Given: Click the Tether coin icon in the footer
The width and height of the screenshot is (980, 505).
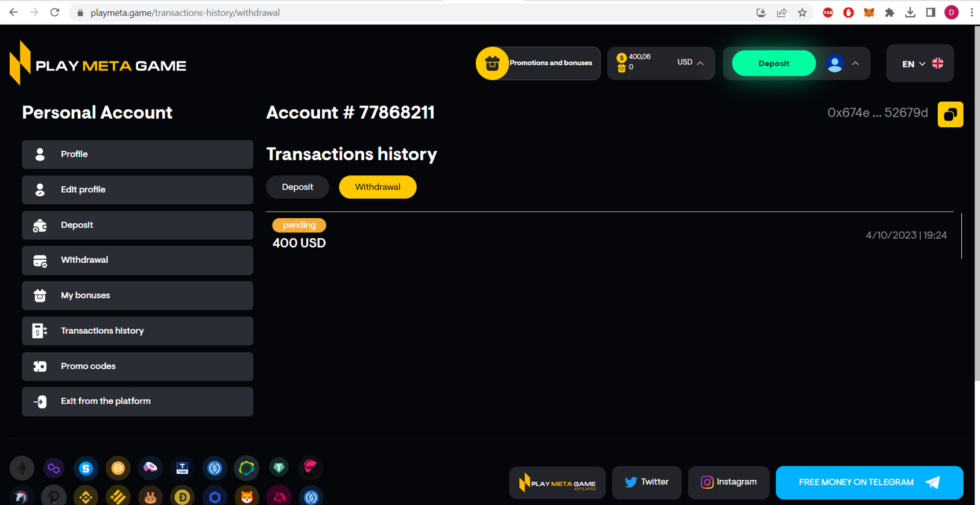Looking at the screenshot, I should click(x=279, y=468).
